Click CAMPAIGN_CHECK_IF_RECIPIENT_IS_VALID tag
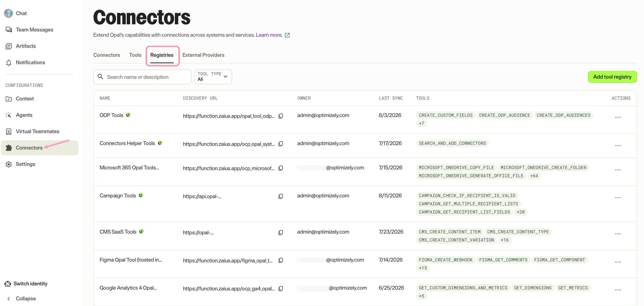 click(467, 195)
